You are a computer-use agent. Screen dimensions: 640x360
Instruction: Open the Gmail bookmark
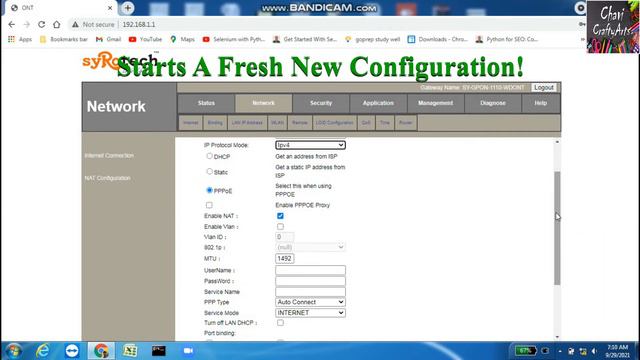109,39
